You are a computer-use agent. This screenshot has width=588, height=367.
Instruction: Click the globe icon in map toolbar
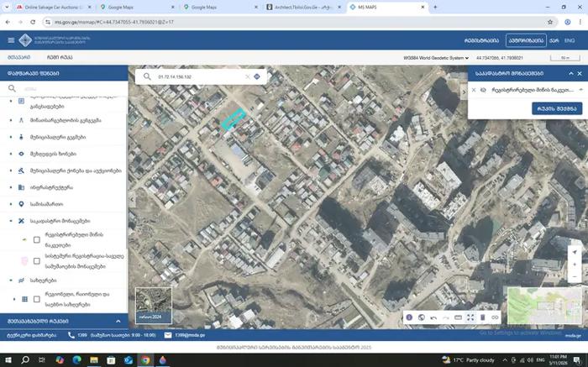point(422,317)
